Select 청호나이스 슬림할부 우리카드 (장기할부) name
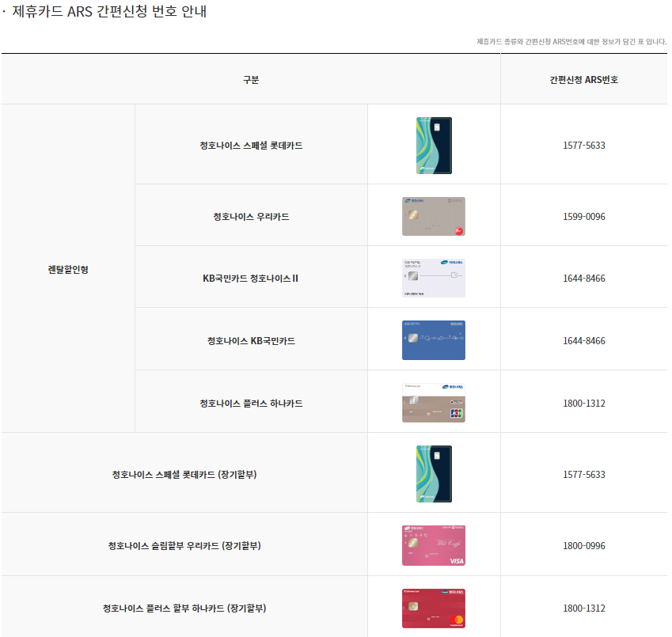This screenshot has width=672, height=637. 184,546
